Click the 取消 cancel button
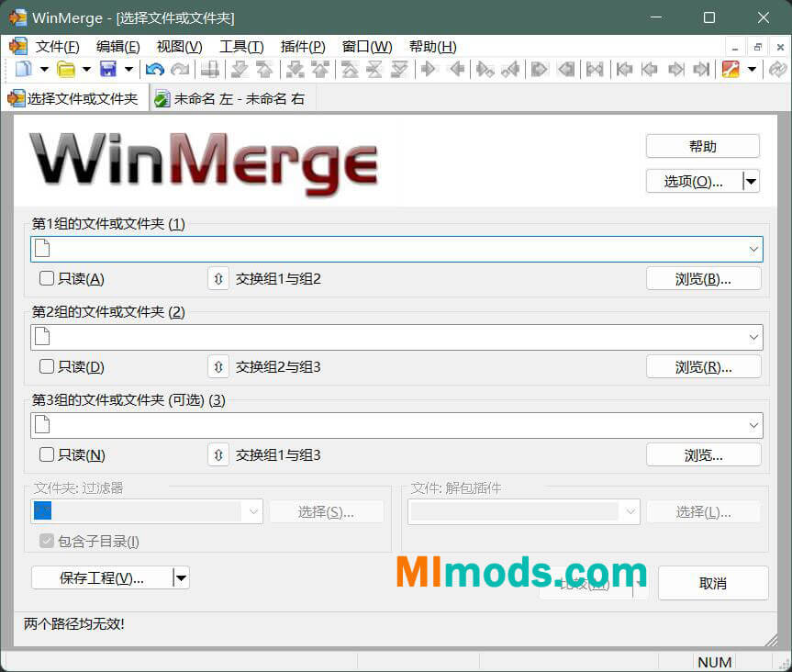 [713, 583]
